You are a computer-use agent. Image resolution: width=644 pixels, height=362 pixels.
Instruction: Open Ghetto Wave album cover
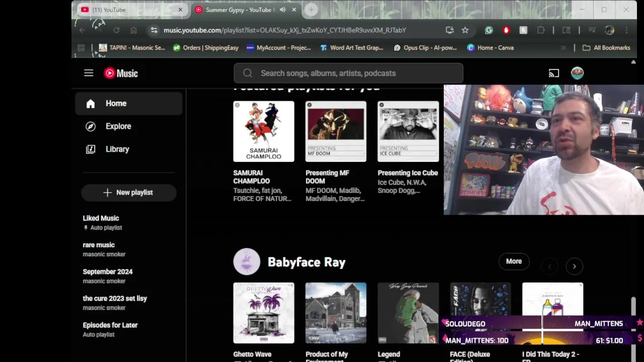264,313
